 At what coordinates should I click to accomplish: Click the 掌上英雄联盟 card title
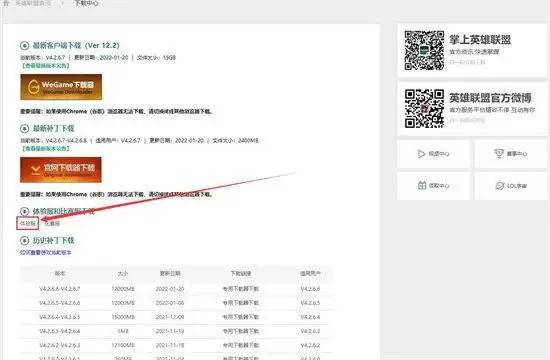[x=480, y=40]
